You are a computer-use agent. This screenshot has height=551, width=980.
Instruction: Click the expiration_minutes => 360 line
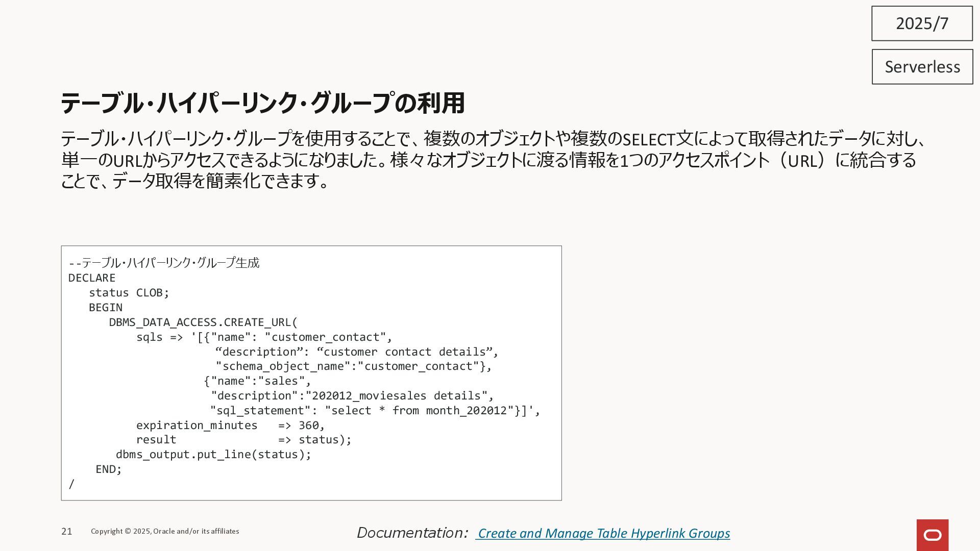pos(230,425)
